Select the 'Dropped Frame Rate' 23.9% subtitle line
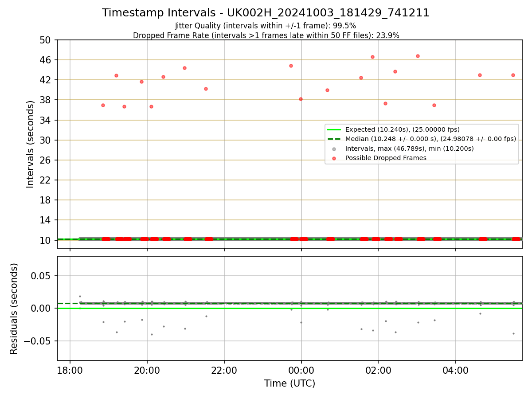 pos(266,35)
